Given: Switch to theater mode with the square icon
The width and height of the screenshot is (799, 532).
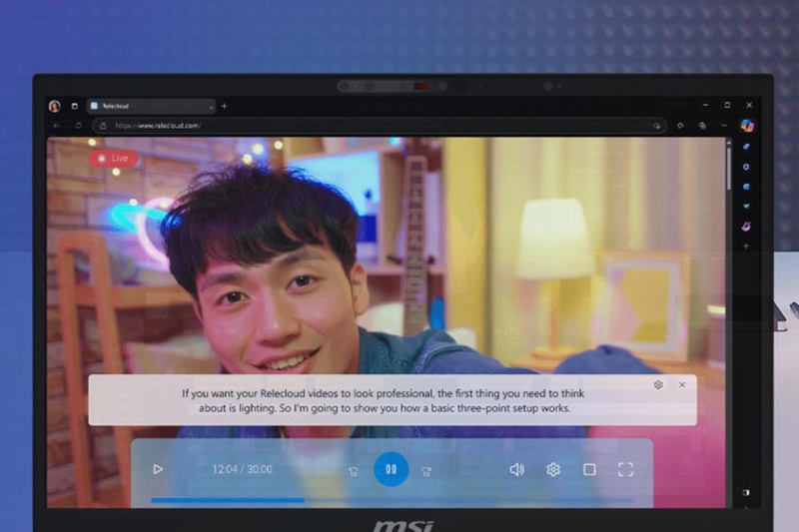Looking at the screenshot, I should [589, 469].
